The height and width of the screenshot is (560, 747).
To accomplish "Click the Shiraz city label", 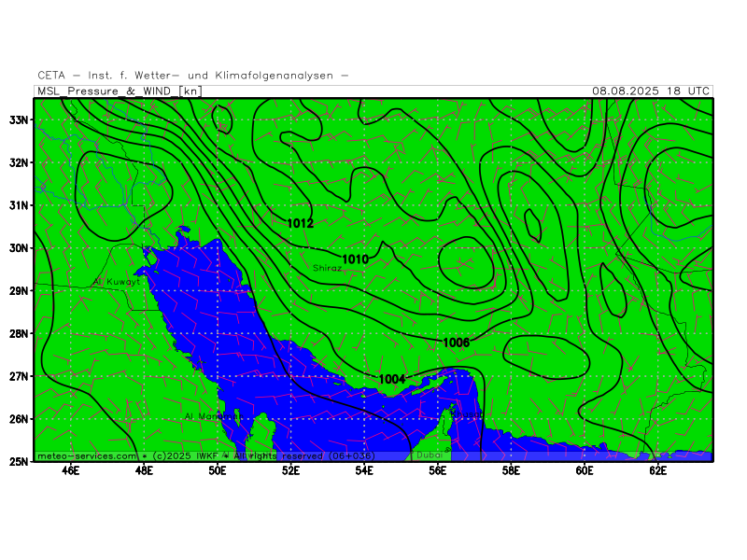I will pos(328,268).
